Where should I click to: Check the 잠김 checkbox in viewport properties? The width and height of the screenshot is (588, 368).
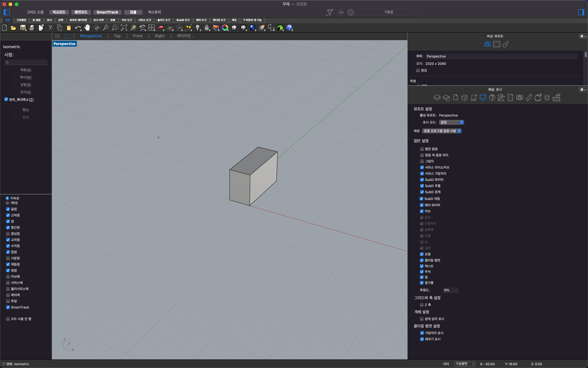coord(418,70)
